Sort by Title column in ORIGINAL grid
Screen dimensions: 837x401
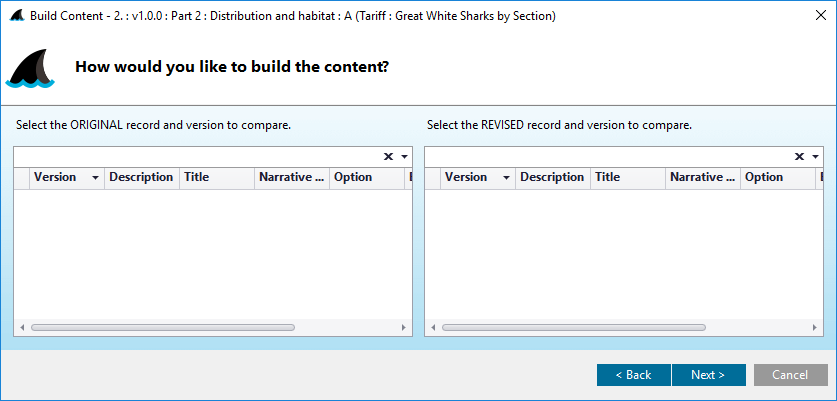pos(217,177)
